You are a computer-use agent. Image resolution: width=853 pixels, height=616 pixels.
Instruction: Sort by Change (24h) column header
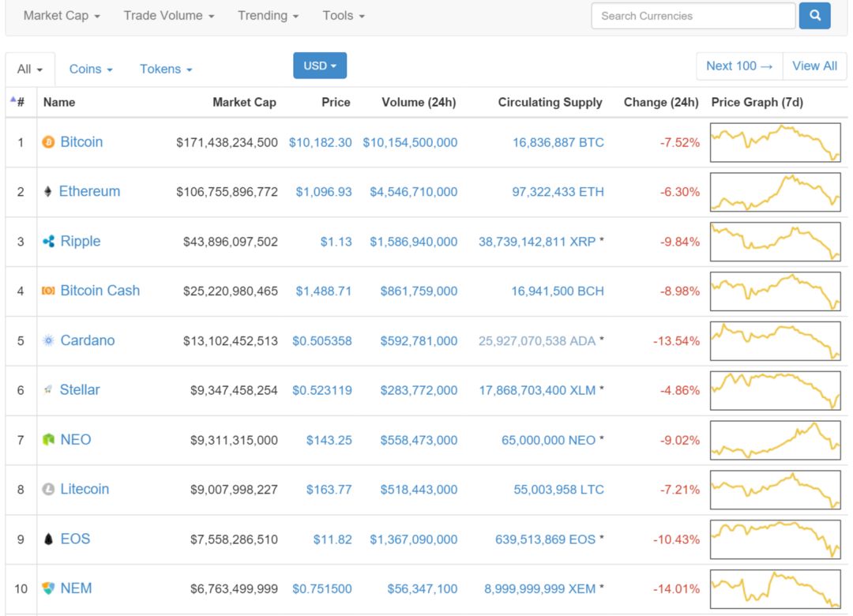tap(661, 103)
